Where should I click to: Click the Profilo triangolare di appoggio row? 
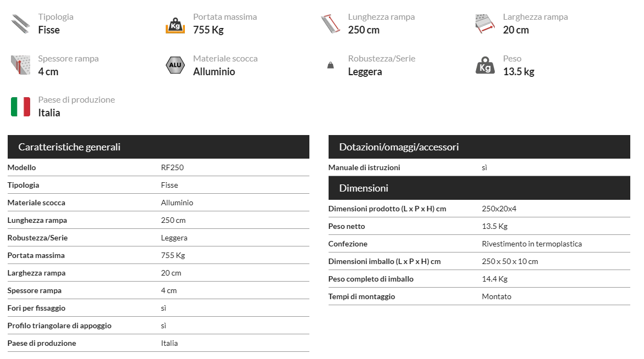(x=159, y=326)
